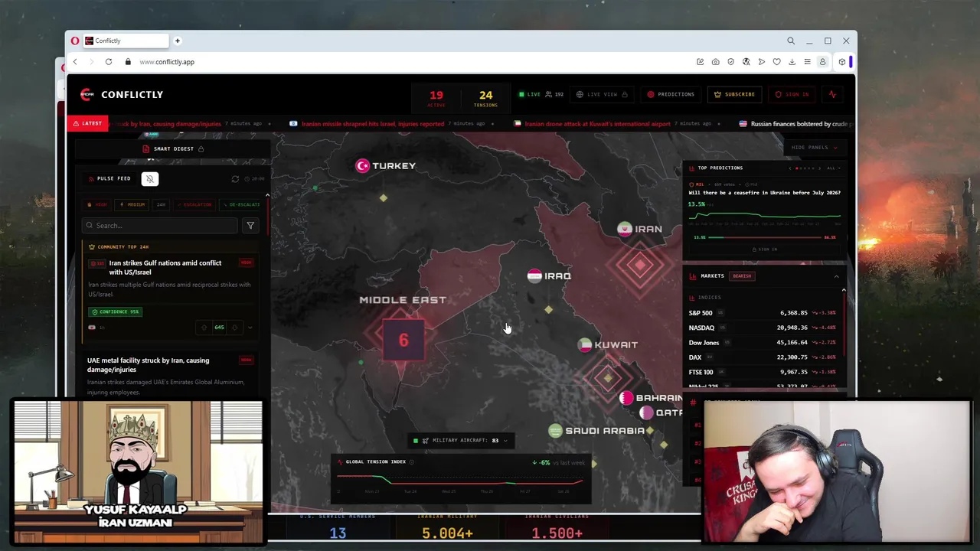This screenshot has width=980, height=551.
Task: Toggle 24H time filter chip
Action: coord(161,204)
